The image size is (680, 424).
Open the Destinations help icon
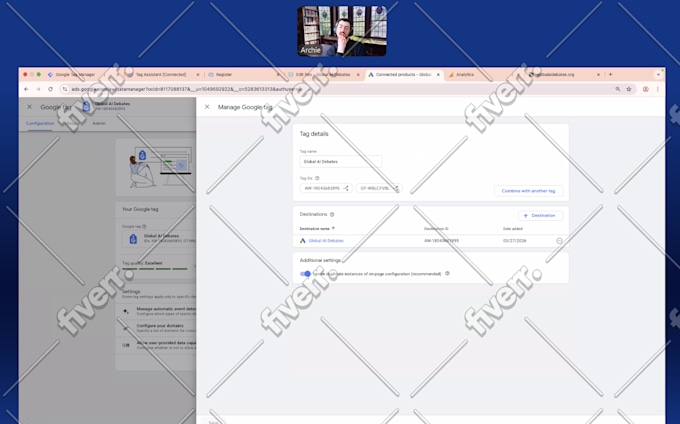(332, 214)
